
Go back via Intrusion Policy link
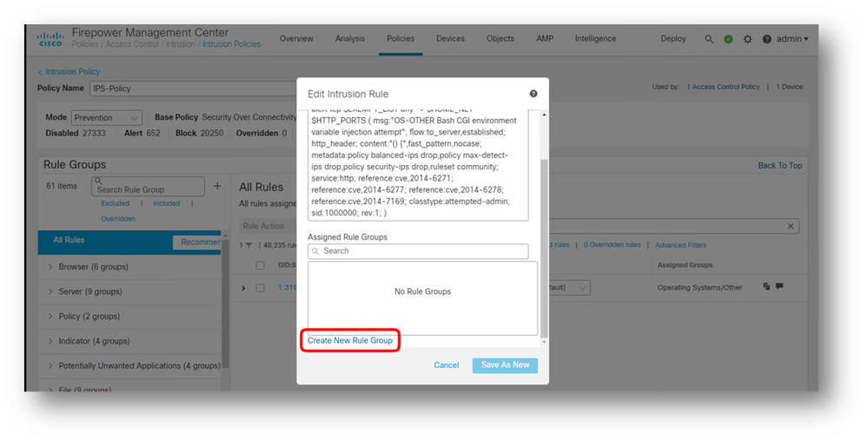tap(72, 72)
